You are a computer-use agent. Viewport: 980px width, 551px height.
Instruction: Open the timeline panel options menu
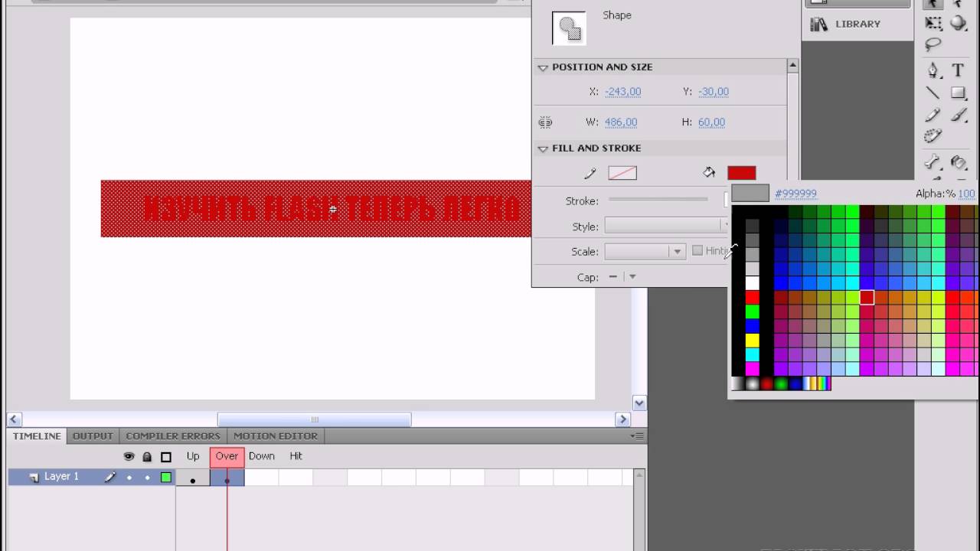(636, 435)
